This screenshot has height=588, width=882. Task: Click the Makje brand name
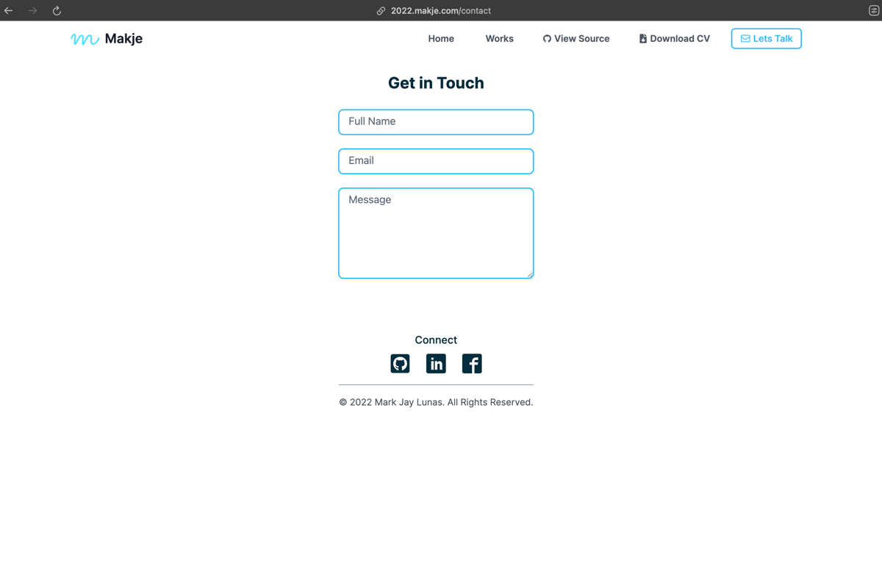123,38
